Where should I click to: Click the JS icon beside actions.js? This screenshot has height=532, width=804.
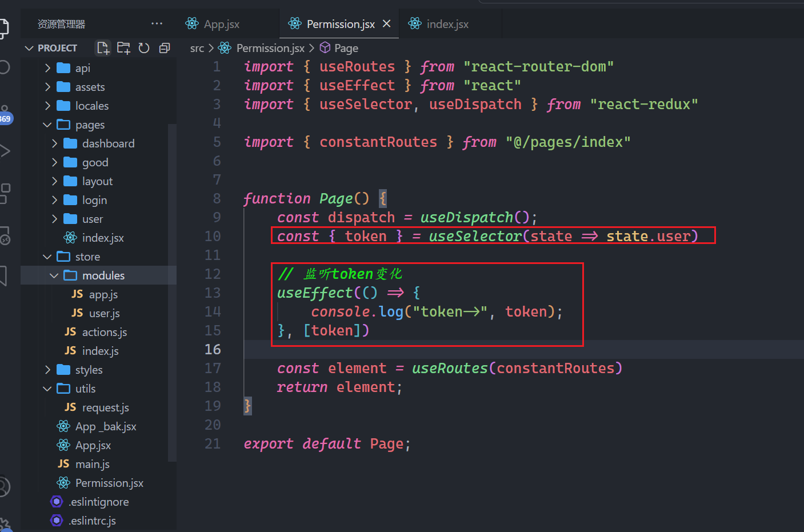click(x=70, y=331)
